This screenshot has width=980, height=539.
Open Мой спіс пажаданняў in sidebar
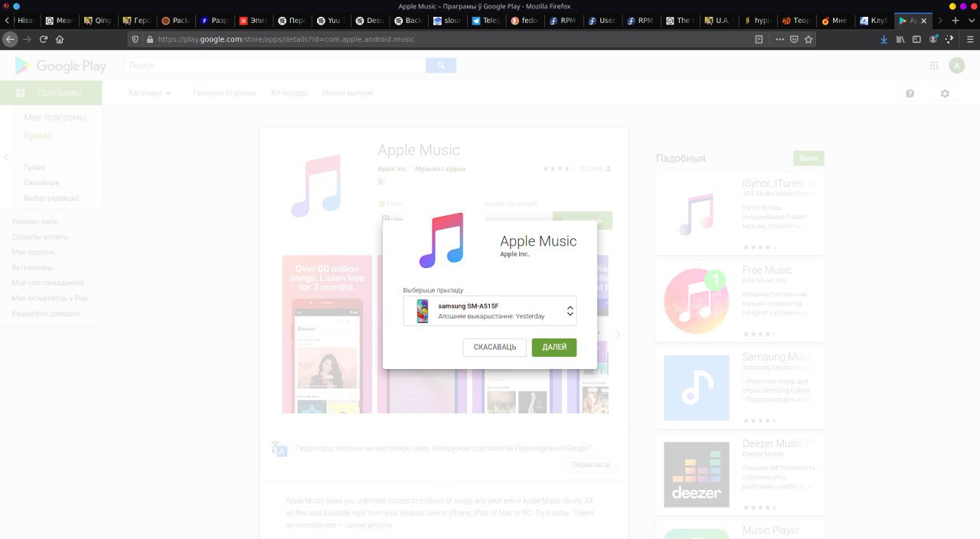pos(48,283)
